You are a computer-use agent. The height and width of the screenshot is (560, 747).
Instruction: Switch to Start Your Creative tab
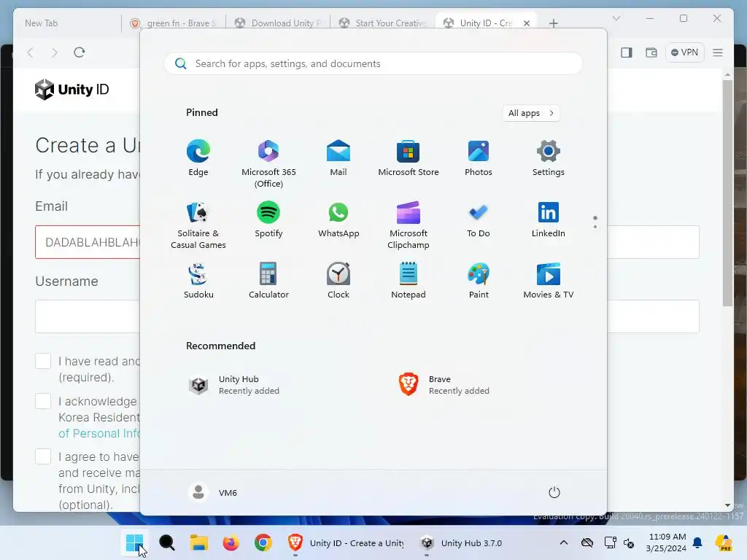(384, 23)
